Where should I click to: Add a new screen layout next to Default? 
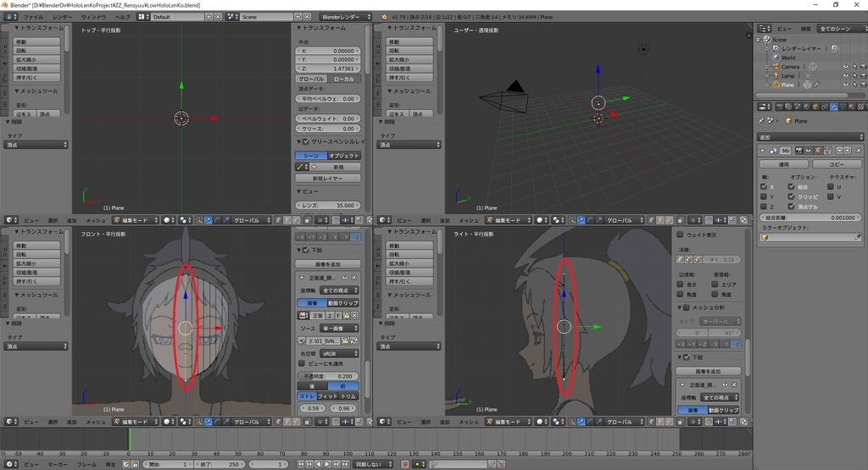(x=209, y=17)
